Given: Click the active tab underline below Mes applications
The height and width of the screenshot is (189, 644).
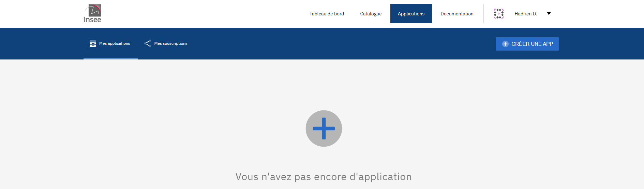Looking at the screenshot, I should (x=110, y=59).
